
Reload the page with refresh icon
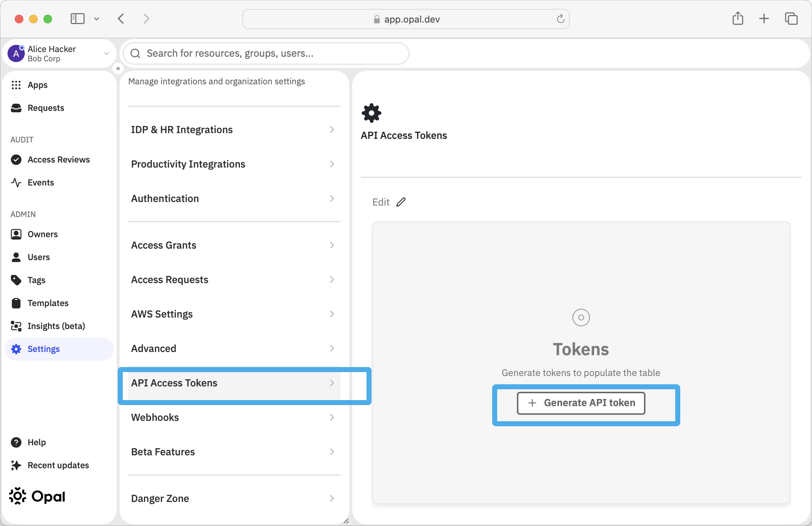pos(560,19)
